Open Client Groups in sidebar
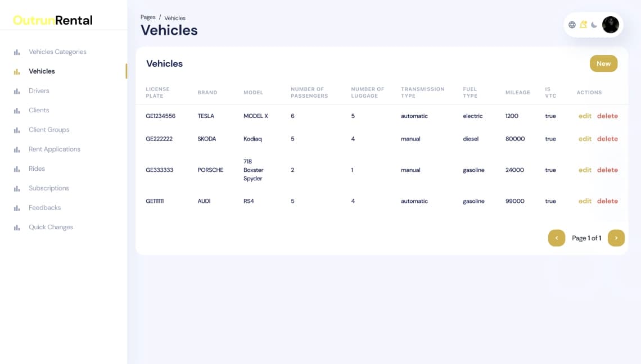 click(49, 130)
